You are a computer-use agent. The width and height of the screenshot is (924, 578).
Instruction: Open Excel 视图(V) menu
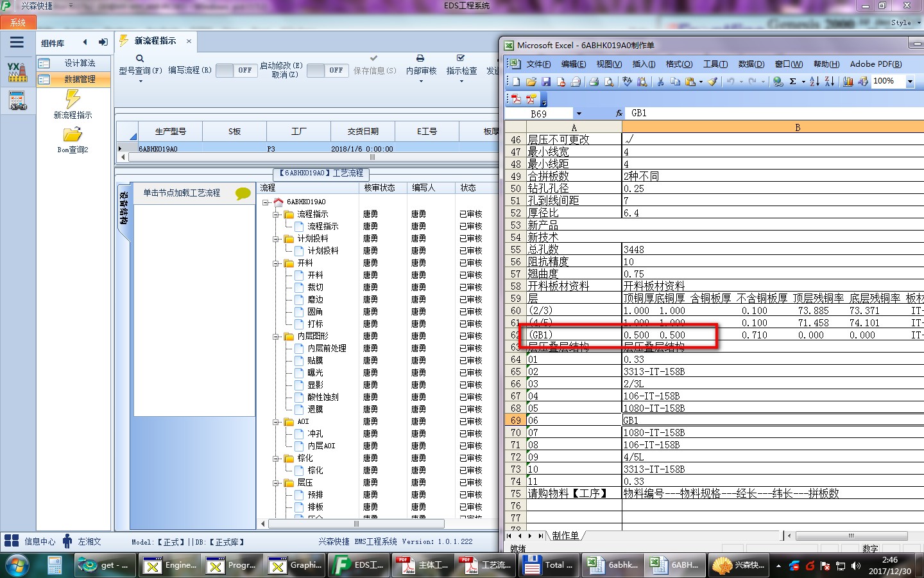tap(609, 64)
